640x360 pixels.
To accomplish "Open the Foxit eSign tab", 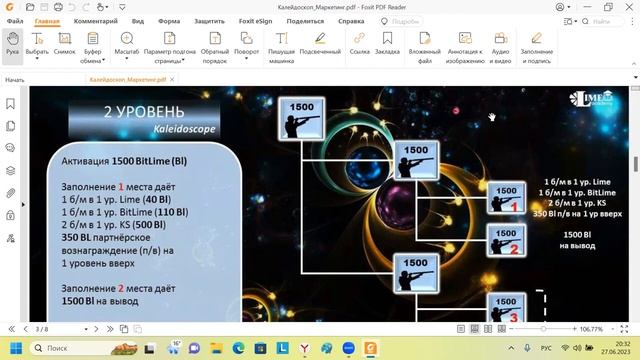I will pyautogui.click(x=256, y=21).
